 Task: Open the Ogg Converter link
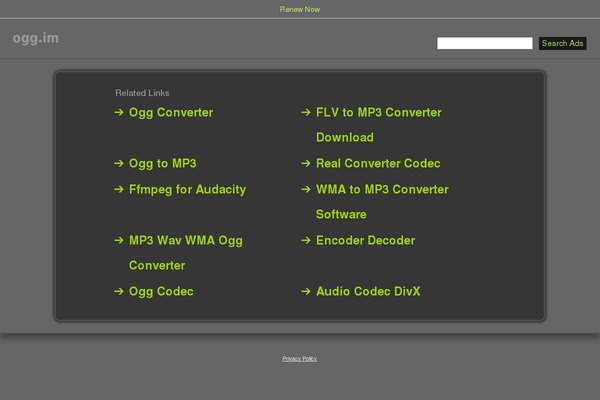point(171,113)
